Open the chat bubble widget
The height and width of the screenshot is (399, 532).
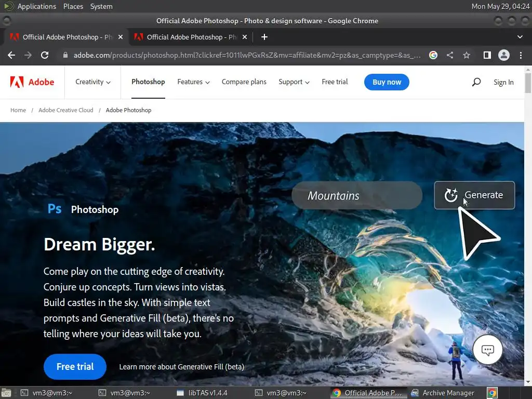[487, 350]
